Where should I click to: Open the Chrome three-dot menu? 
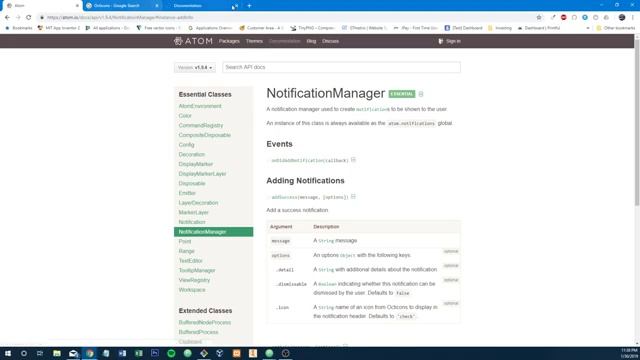tap(633, 18)
